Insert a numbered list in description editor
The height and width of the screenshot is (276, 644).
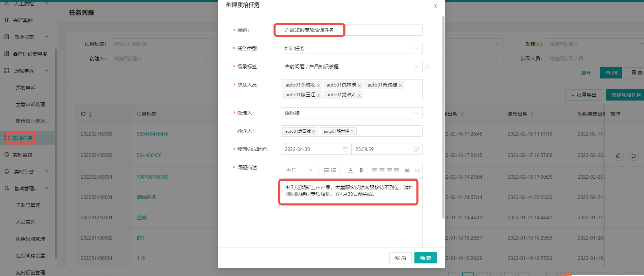tap(334, 170)
